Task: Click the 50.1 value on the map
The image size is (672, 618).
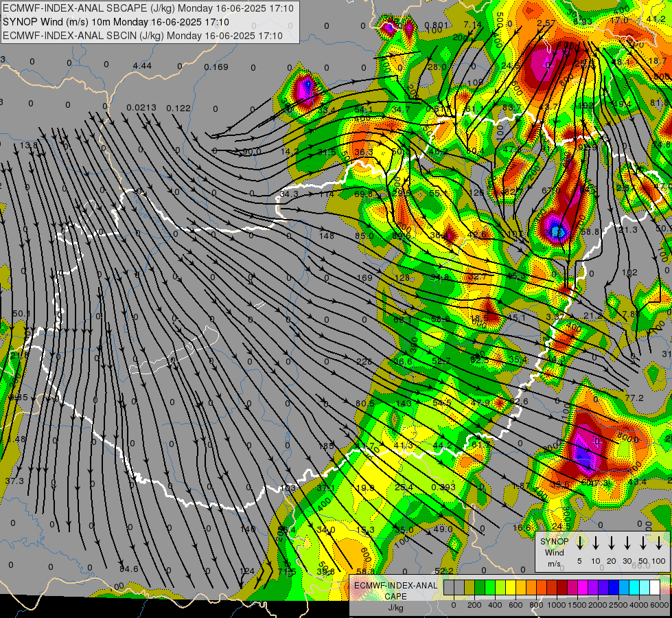Action: (21, 314)
